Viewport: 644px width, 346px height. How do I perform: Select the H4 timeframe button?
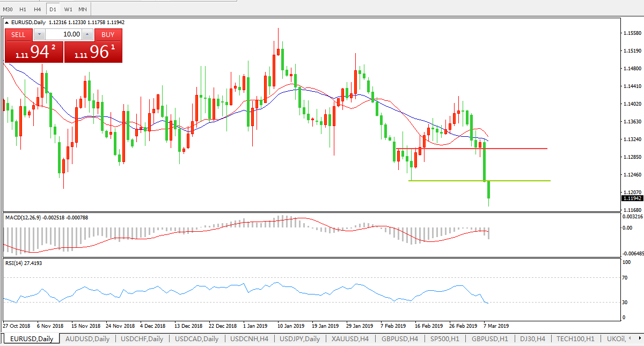37,9
